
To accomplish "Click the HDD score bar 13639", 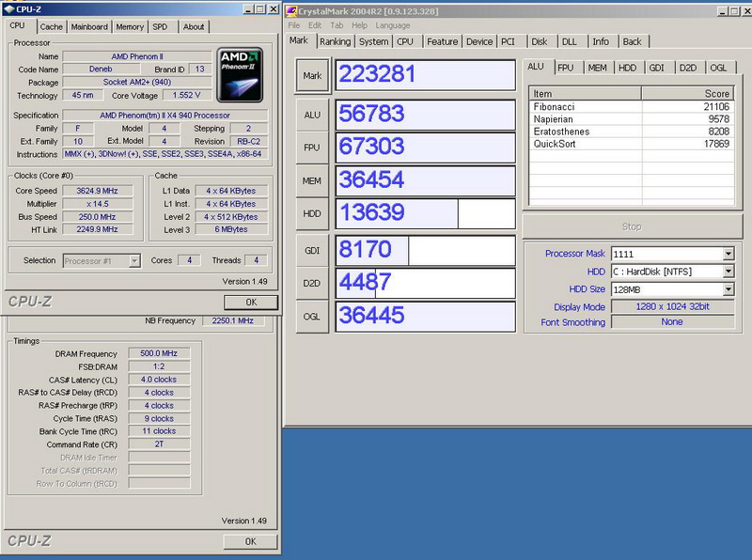I will point(426,214).
